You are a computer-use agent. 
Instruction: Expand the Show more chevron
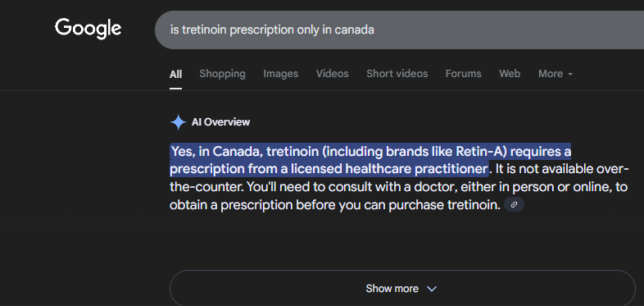tap(432, 289)
